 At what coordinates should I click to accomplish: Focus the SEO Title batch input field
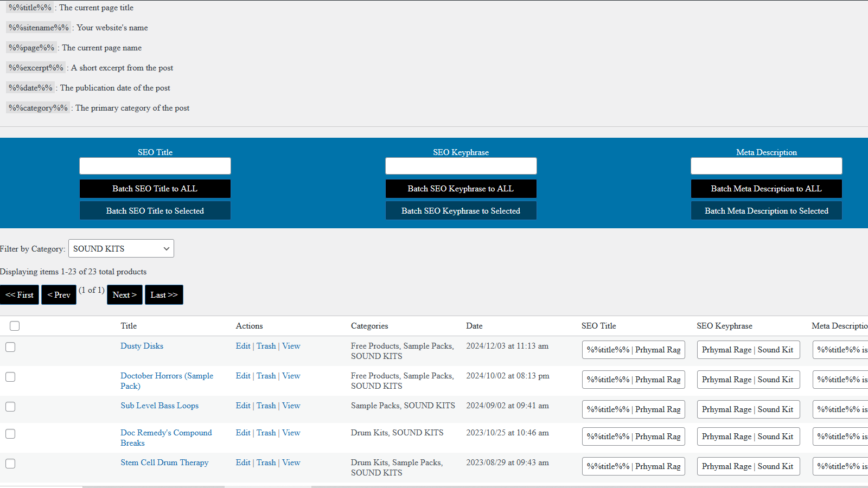coord(155,166)
